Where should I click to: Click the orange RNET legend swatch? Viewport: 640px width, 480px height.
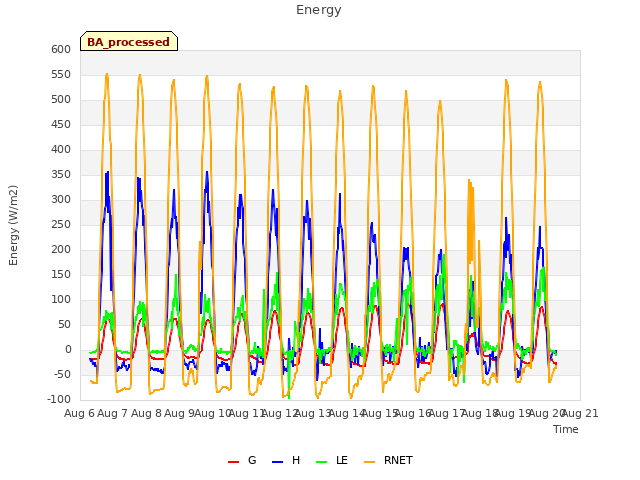[369, 461]
